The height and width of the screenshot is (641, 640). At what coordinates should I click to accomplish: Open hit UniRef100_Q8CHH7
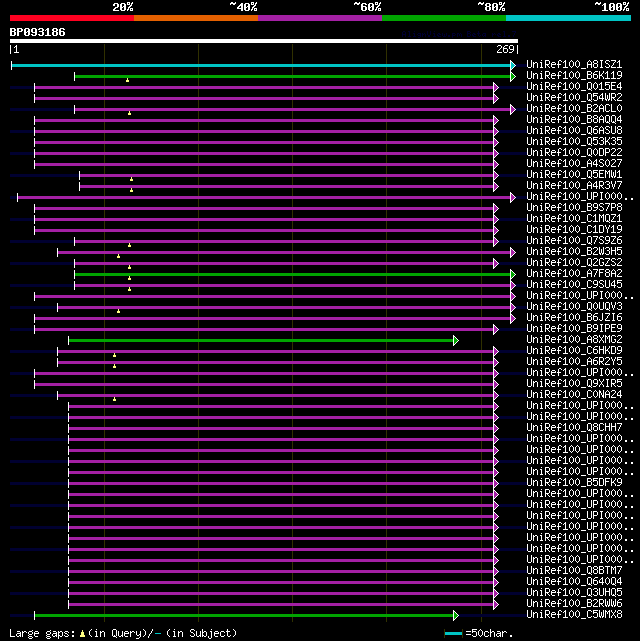574,428
